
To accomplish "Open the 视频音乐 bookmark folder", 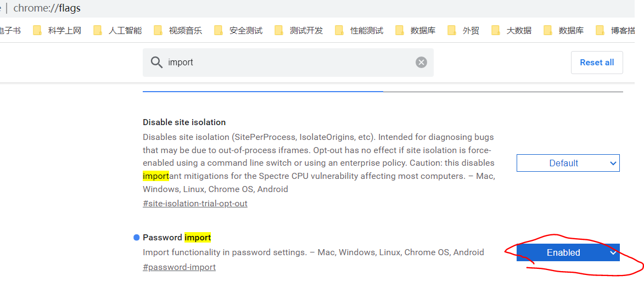I will (x=178, y=30).
